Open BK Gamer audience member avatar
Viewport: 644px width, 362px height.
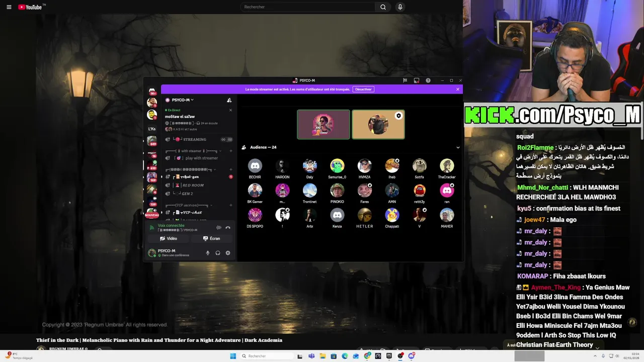point(255,190)
